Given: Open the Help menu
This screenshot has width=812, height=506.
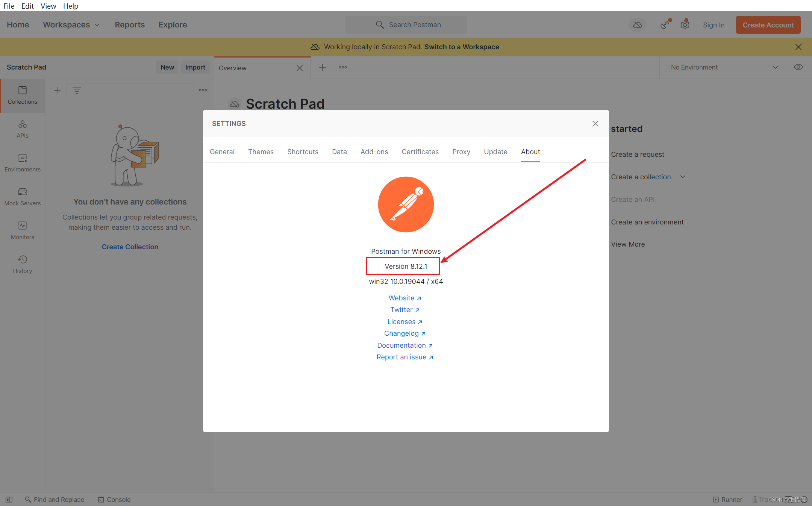Looking at the screenshot, I should point(71,6).
